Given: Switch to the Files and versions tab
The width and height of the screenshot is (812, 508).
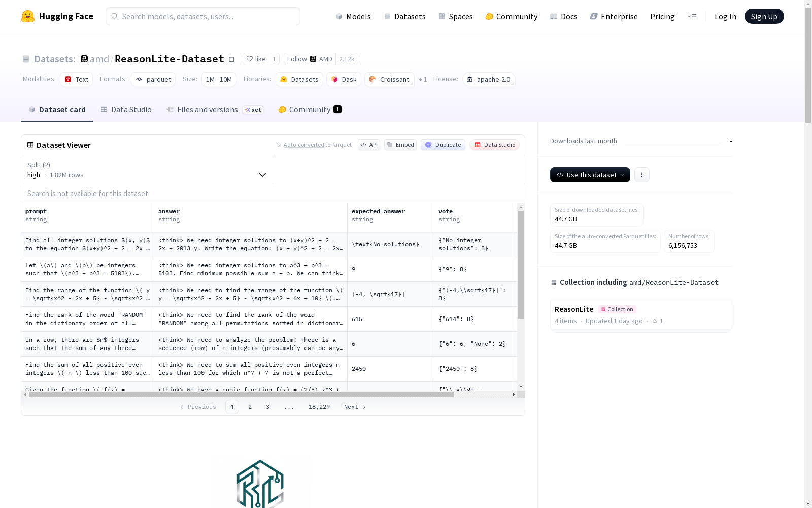Looking at the screenshot, I should pyautogui.click(x=215, y=110).
